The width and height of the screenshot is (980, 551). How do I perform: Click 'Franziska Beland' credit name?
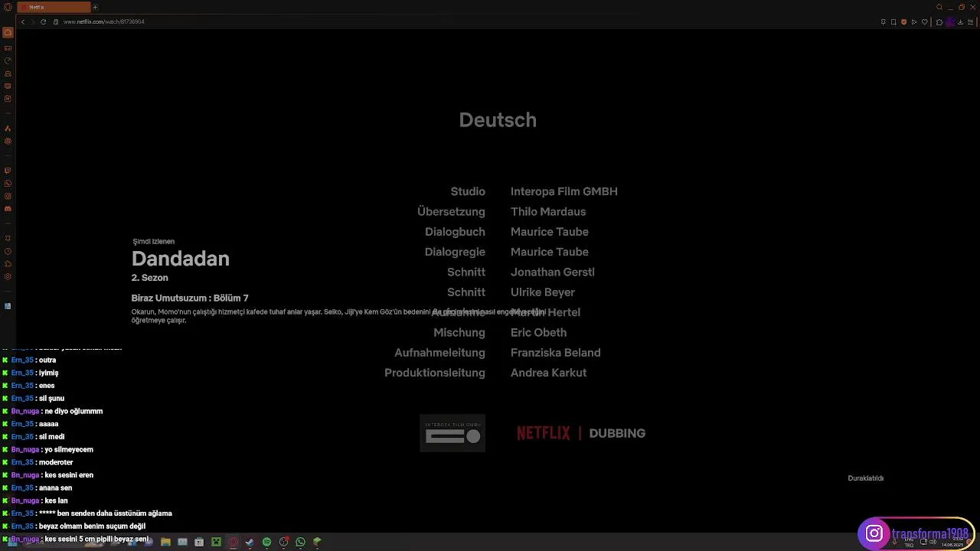pos(556,353)
